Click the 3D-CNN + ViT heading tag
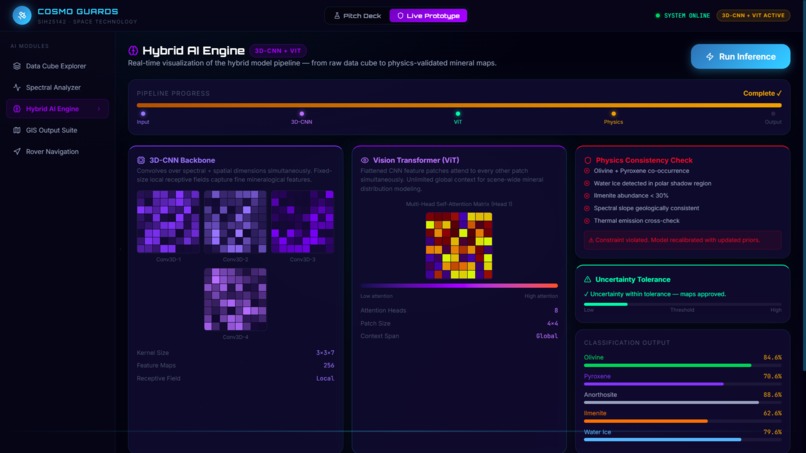 click(278, 51)
